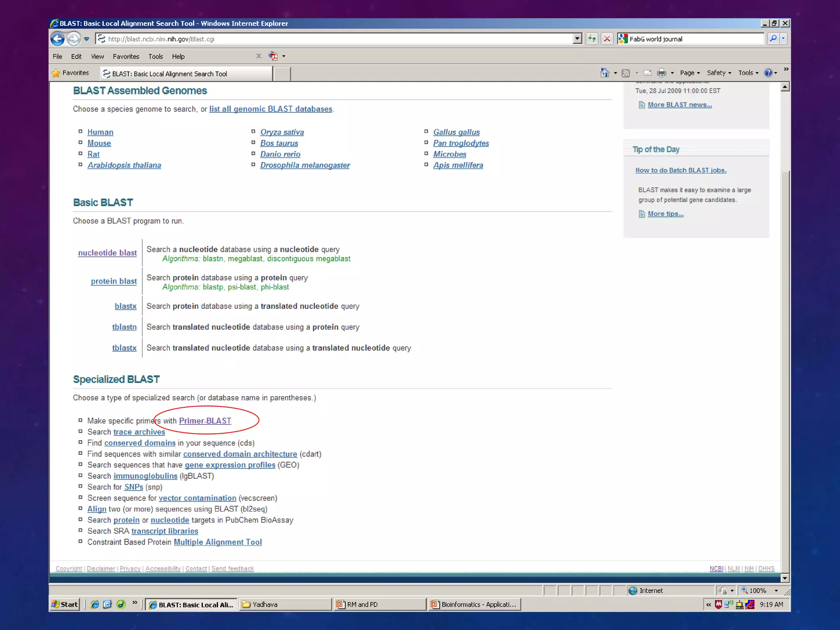Open the Page dropdown menu
840x630 pixels.
(689, 73)
